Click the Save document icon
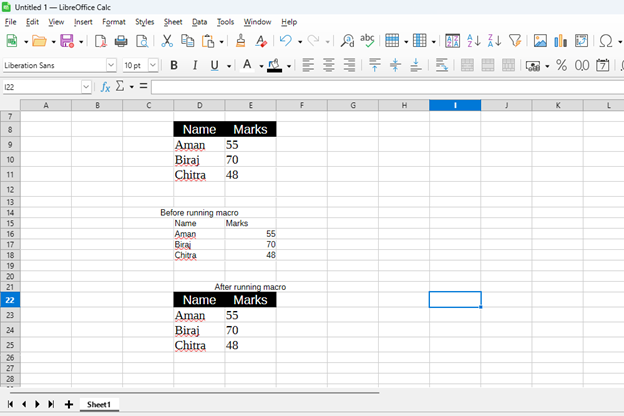This screenshot has height=416, width=624. pos(66,41)
